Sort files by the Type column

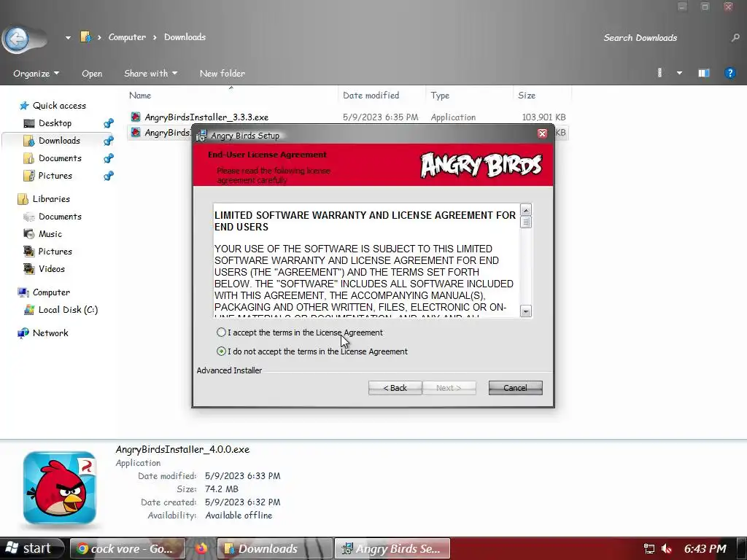440,96
